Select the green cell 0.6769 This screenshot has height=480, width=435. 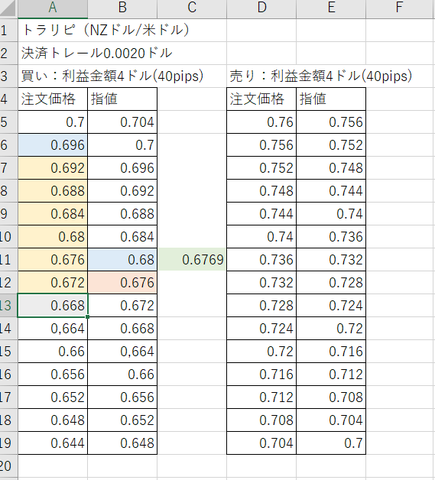192,259
